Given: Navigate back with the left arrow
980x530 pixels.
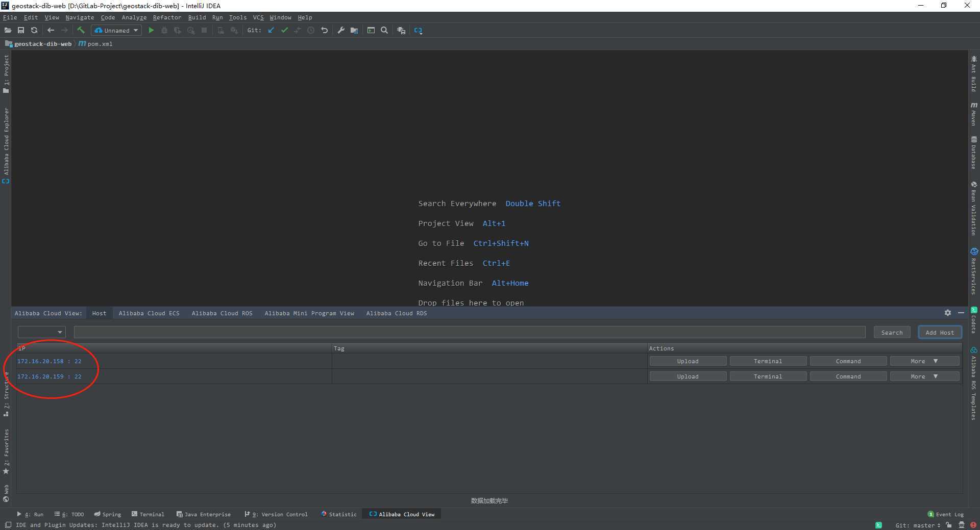Looking at the screenshot, I should point(51,31).
